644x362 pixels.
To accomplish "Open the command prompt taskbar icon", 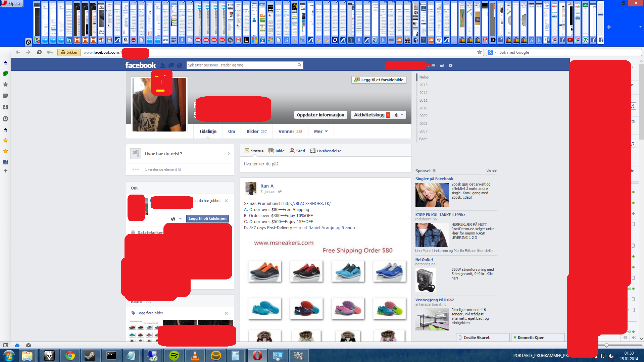I will pyautogui.click(x=111, y=355).
